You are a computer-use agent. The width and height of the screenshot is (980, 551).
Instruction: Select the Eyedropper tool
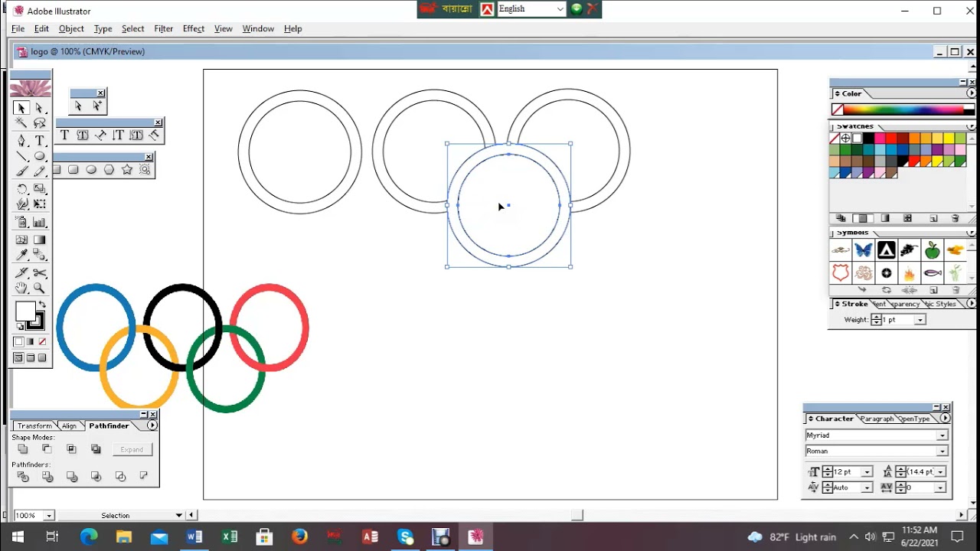click(x=21, y=255)
